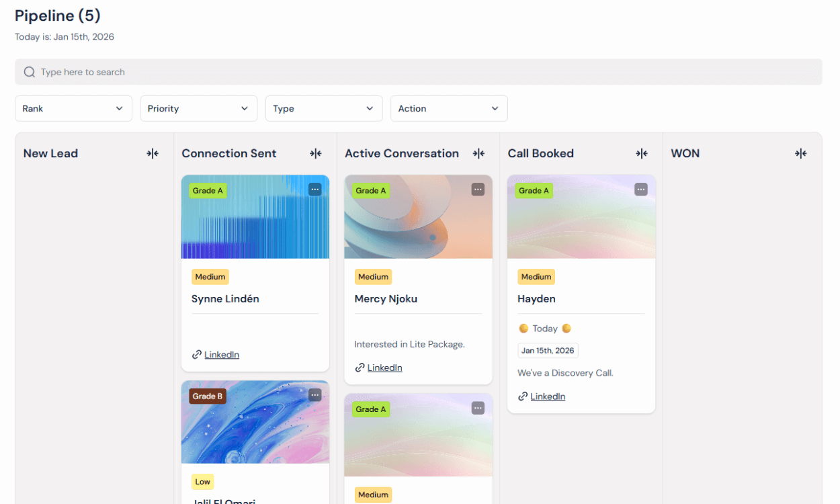The image size is (840, 504).
Task: Open Synne Lindén's LinkedIn link
Action: [221, 355]
